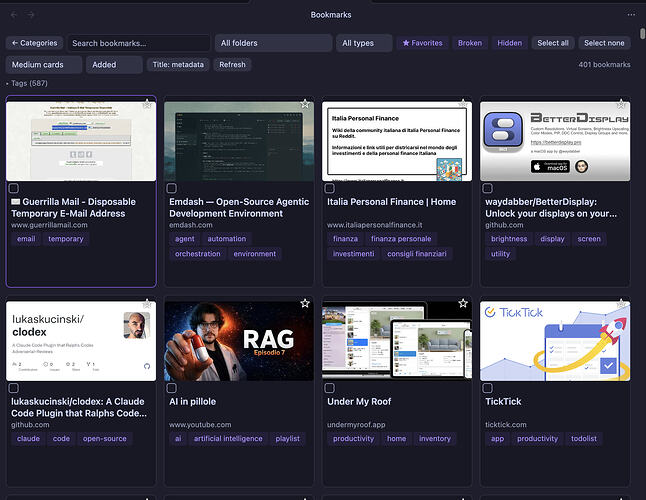Filter by the 'inventory' tag
The height and width of the screenshot is (500, 646).
tap(435, 439)
